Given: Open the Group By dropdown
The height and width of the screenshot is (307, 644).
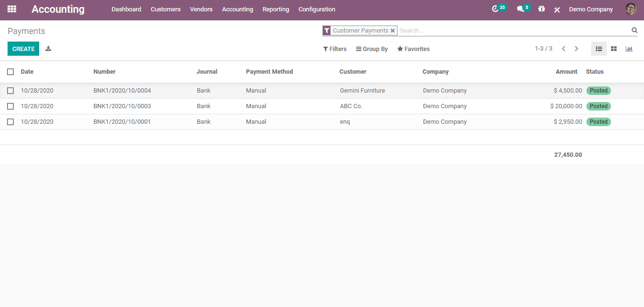Looking at the screenshot, I should coord(372,49).
